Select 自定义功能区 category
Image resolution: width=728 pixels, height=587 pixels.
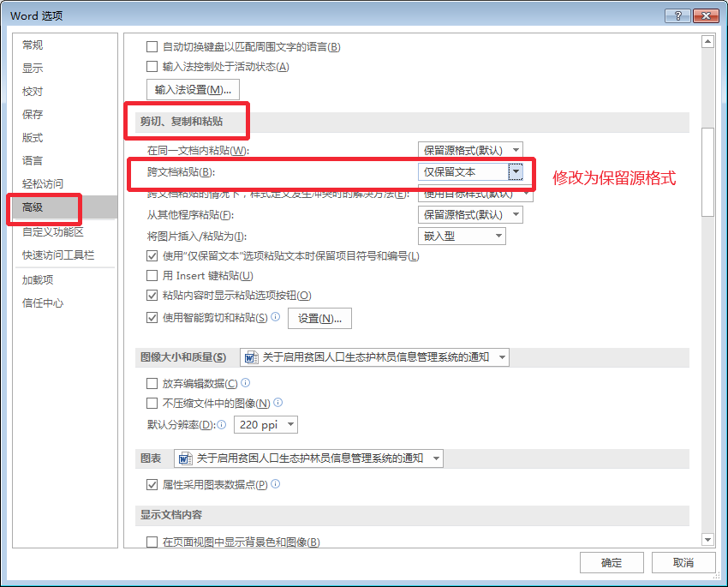tap(64, 231)
